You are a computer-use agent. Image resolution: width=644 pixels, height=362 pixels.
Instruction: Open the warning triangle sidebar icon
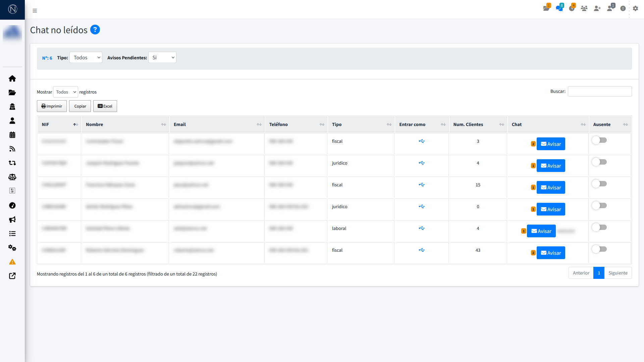[12, 262]
